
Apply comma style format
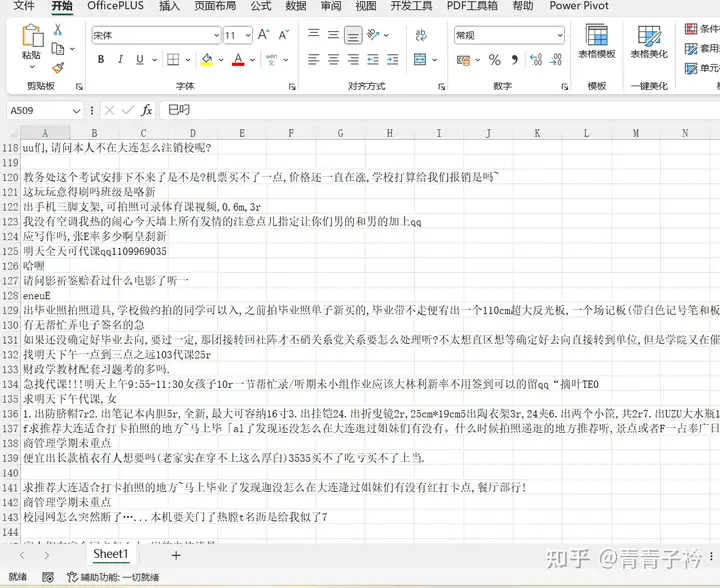515,60
